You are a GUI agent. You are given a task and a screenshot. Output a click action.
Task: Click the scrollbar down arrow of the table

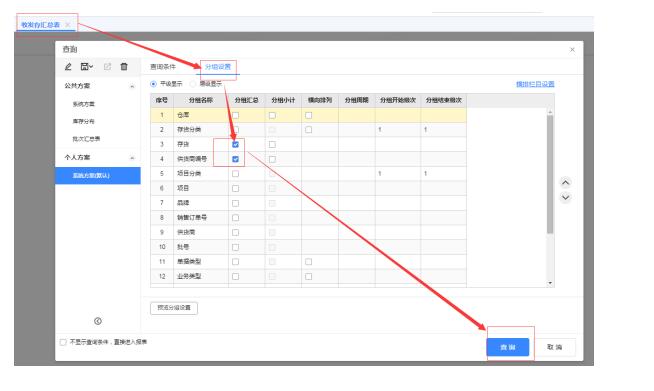click(550, 283)
